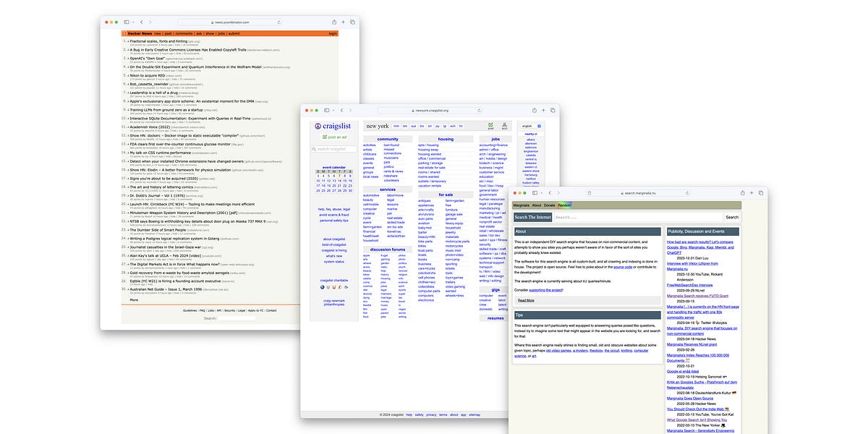
Task: Select the Donate tab on Marginalia
Action: (550, 205)
